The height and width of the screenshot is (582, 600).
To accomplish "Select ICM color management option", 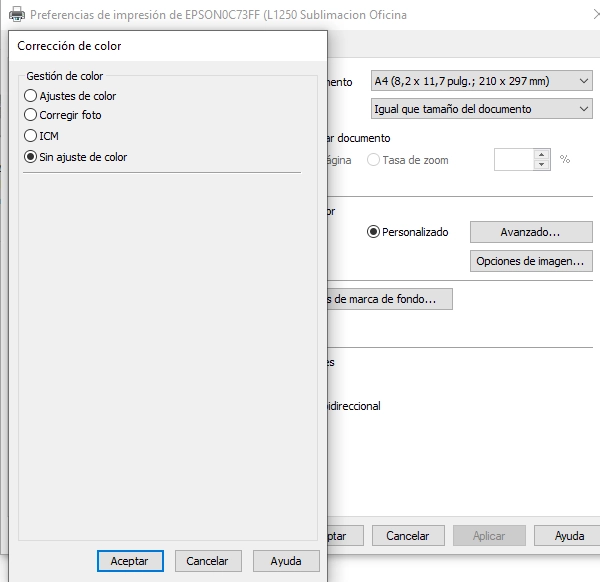I will pyautogui.click(x=31, y=135).
